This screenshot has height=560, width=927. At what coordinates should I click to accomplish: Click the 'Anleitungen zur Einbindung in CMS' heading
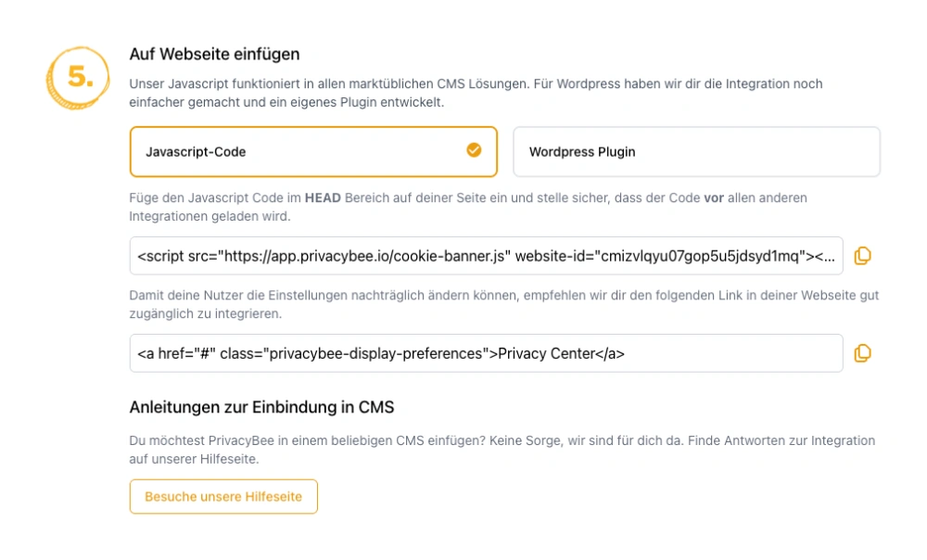pos(261,407)
